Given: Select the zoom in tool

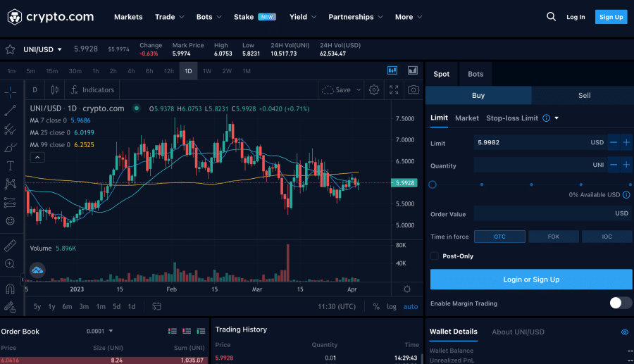Looking at the screenshot, I should coord(10,264).
